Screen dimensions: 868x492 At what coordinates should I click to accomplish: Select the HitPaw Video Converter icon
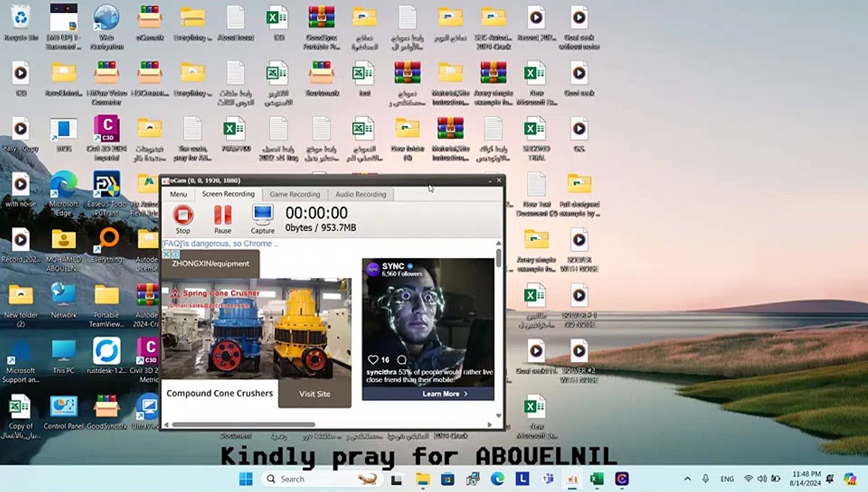pos(107,83)
